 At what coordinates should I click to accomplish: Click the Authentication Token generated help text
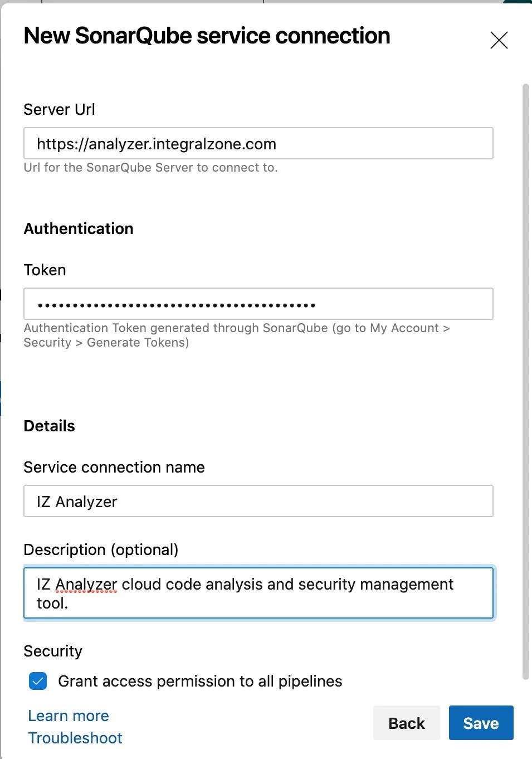(237, 335)
